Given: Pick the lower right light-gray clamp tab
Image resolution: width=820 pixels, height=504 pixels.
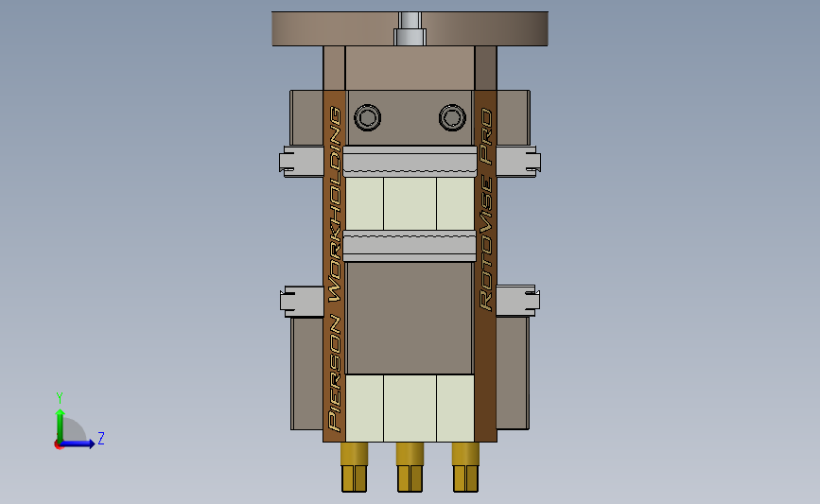Looking at the screenshot, I should (x=518, y=301).
